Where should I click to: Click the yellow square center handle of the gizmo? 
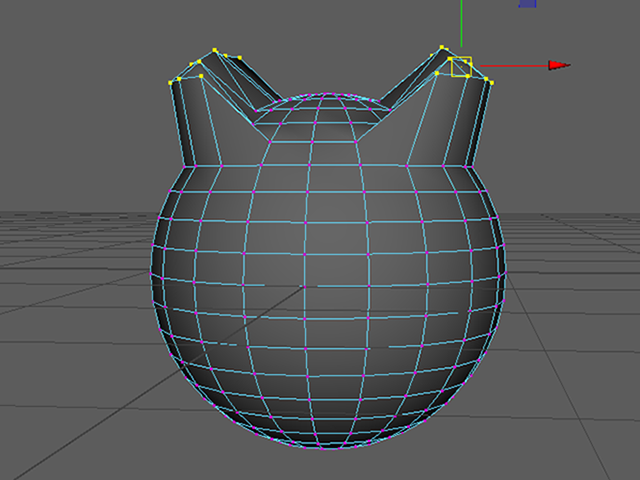pyautogui.click(x=462, y=67)
